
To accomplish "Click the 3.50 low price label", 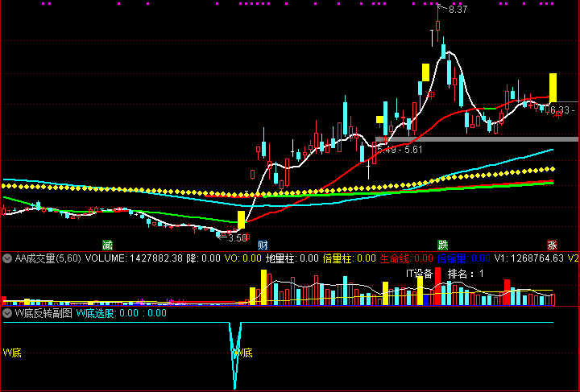I will (x=238, y=238).
